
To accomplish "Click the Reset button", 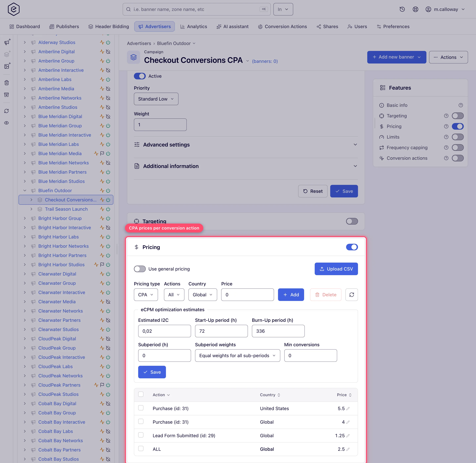I will click(313, 191).
